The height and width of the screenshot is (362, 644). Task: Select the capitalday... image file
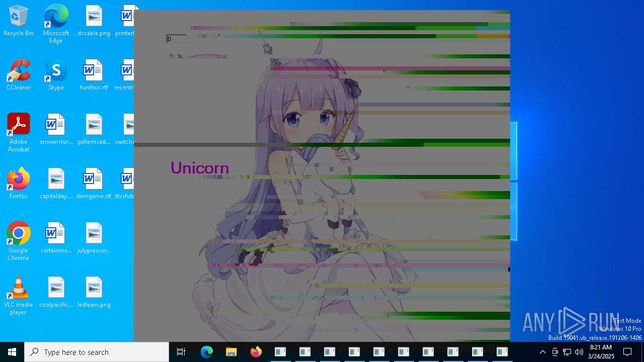(56, 184)
